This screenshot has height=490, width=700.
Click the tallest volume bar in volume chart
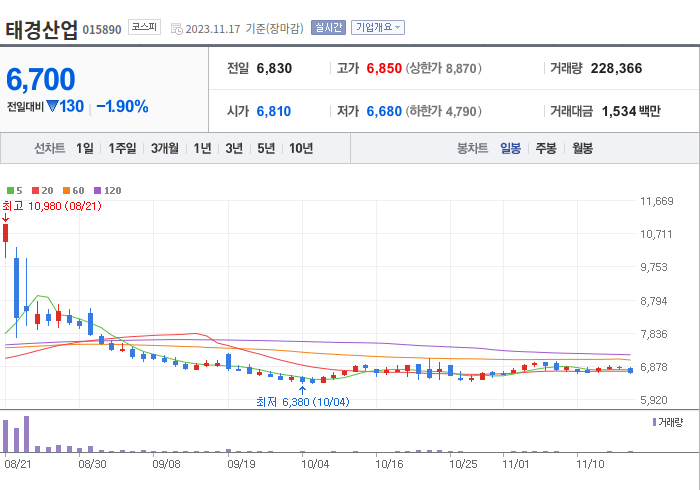click(26, 434)
